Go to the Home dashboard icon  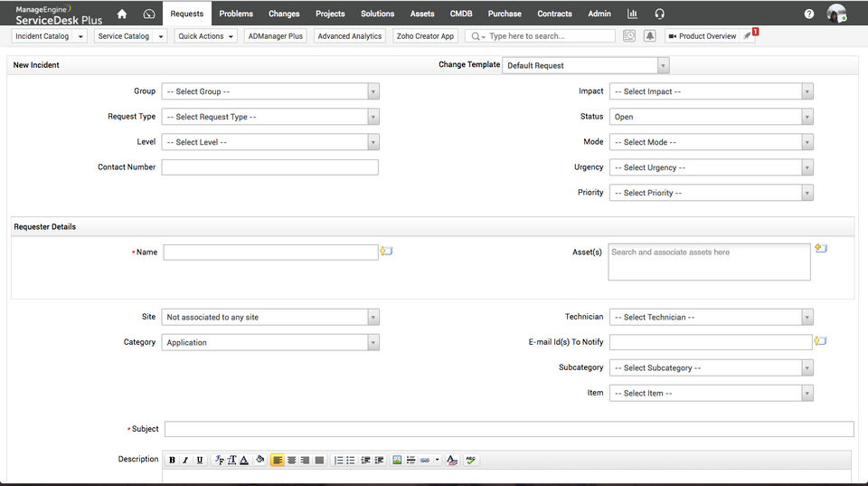tap(122, 14)
